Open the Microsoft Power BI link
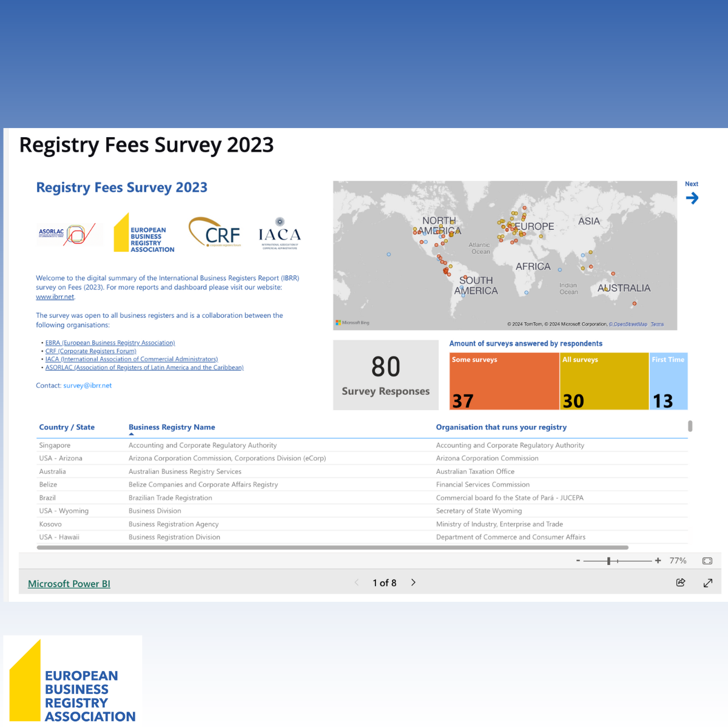This screenshot has width=728, height=728. (69, 583)
